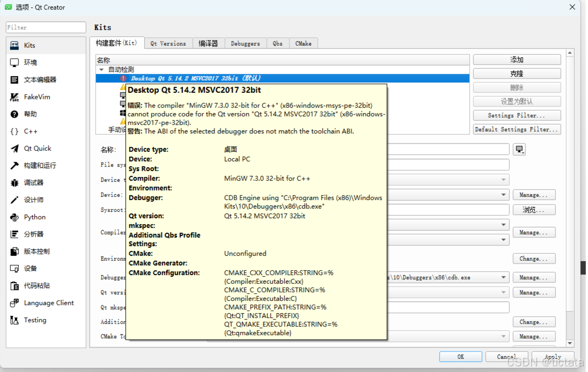Expand the Device combo box
The image size is (588, 372).
click(x=503, y=195)
